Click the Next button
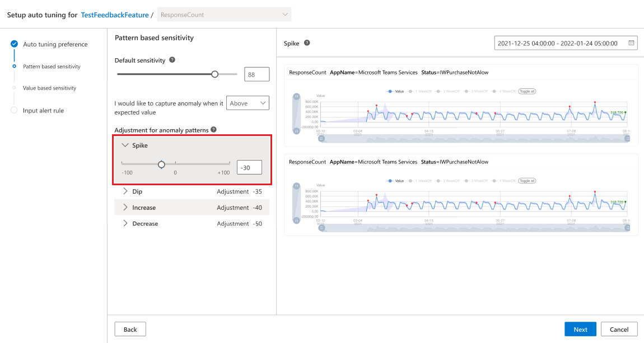 580,329
